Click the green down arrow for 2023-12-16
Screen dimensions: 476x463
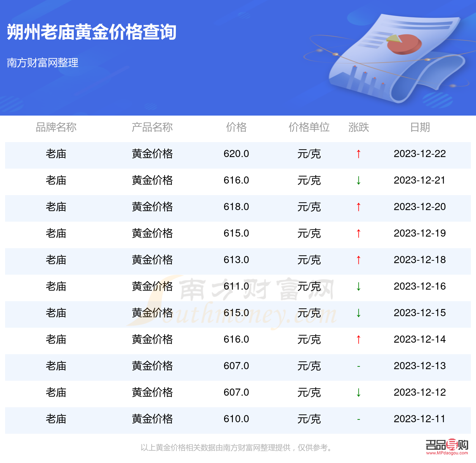click(358, 287)
